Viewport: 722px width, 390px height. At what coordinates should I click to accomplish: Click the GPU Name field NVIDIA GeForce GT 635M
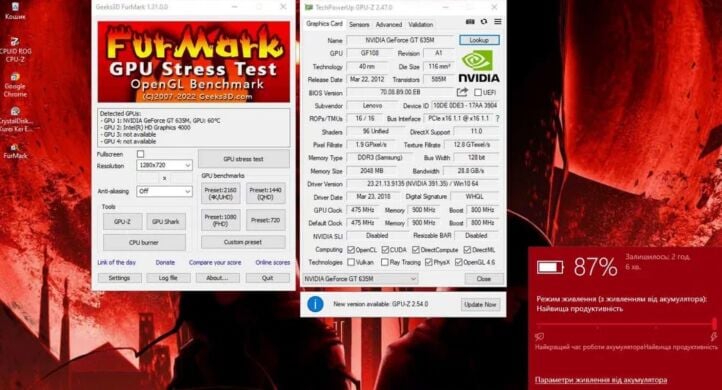pyautogui.click(x=400, y=40)
